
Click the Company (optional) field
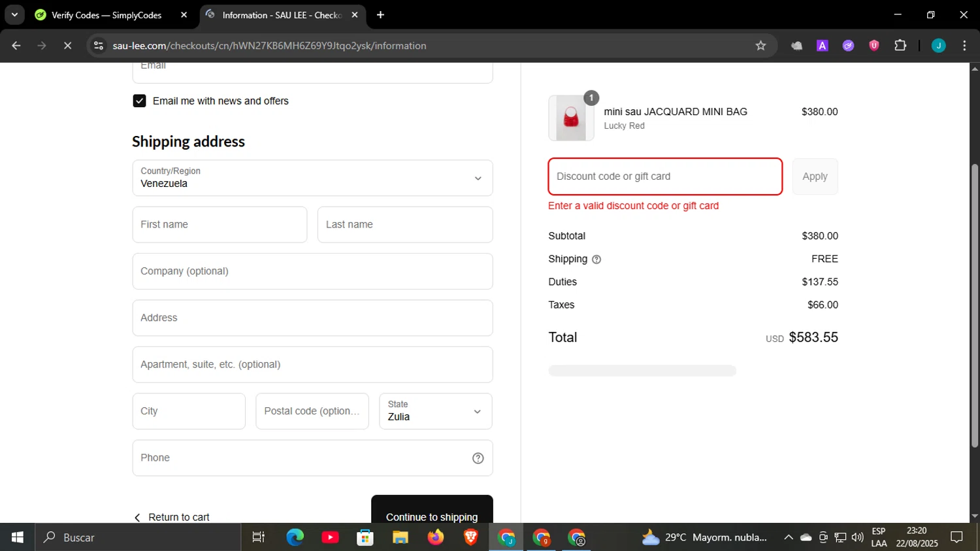tap(312, 271)
